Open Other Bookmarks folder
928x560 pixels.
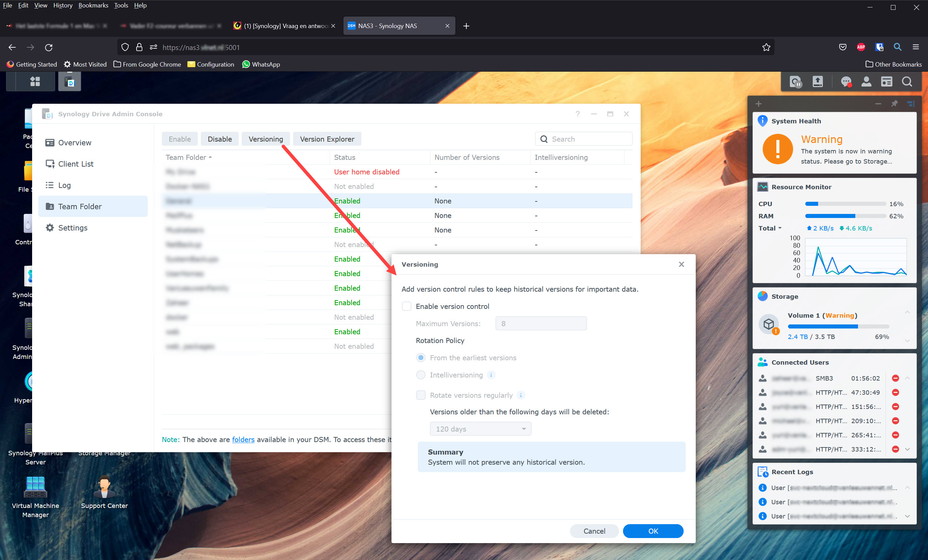tap(894, 65)
